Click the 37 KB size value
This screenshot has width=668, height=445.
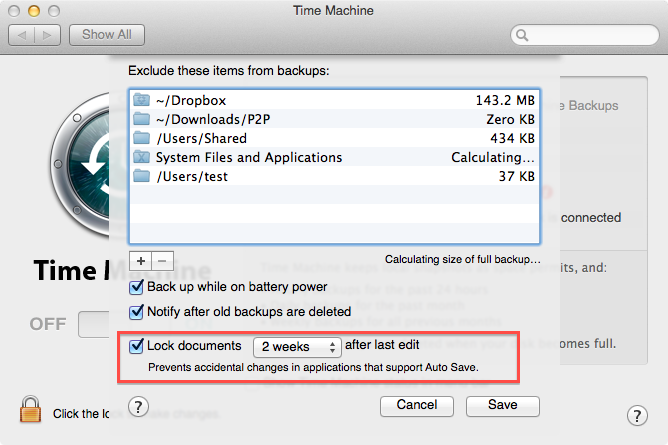tap(517, 176)
